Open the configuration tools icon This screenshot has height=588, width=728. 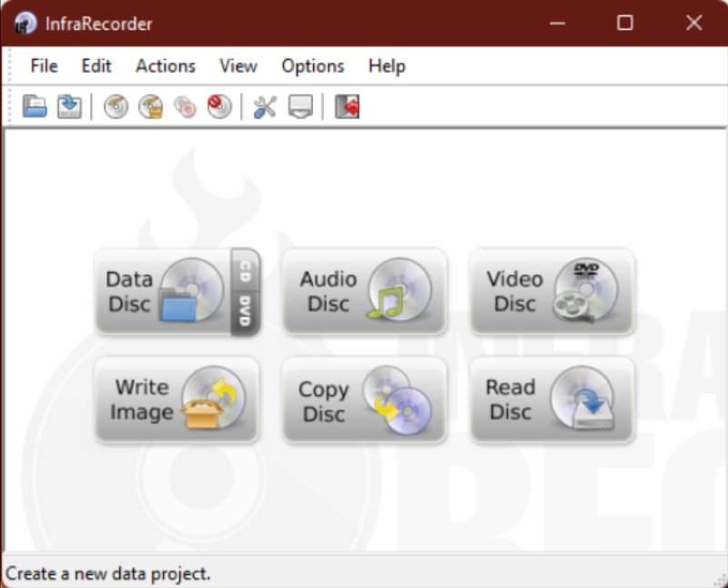pyautogui.click(x=265, y=106)
